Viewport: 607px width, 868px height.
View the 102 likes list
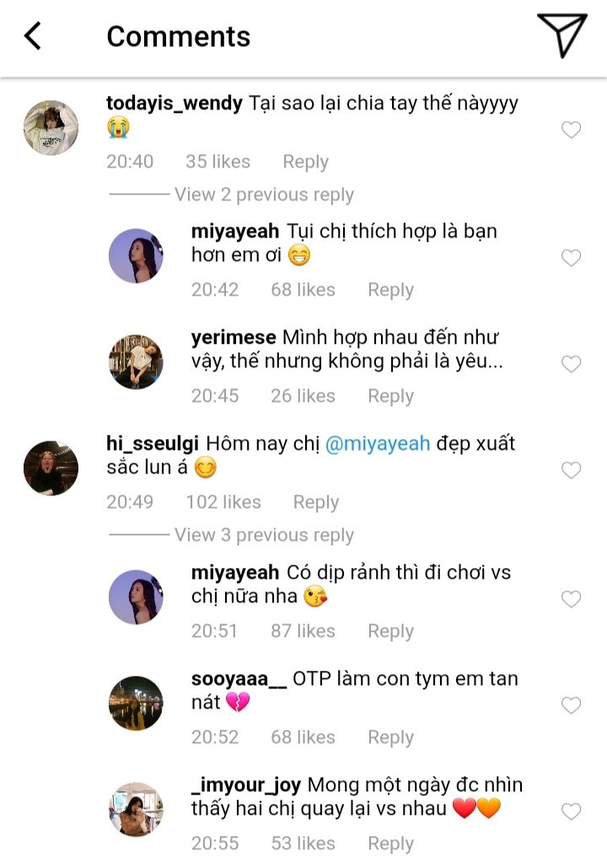point(223,502)
